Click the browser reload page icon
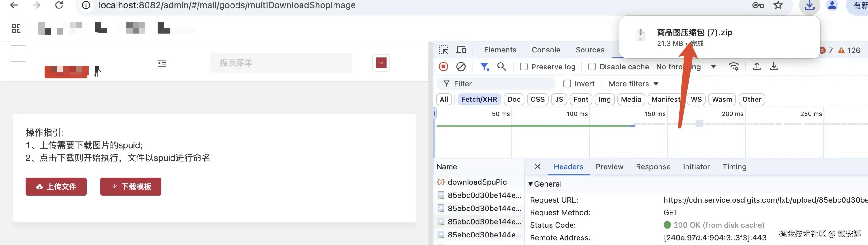The image size is (868, 245). pyautogui.click(x=59, y=5)
